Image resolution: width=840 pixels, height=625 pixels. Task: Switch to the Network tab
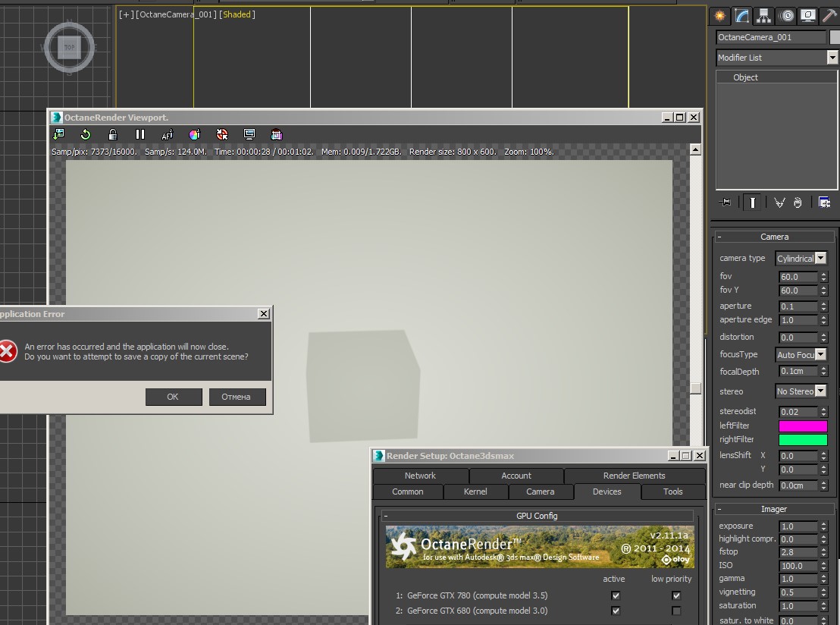coord(421,476)
